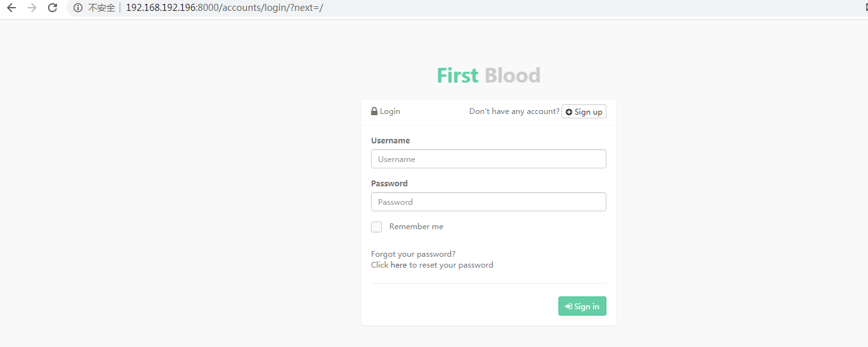This screenshot has width=868, height=347.
Task: Click the 'Don't have any account?' text
Action: point(514,111)
